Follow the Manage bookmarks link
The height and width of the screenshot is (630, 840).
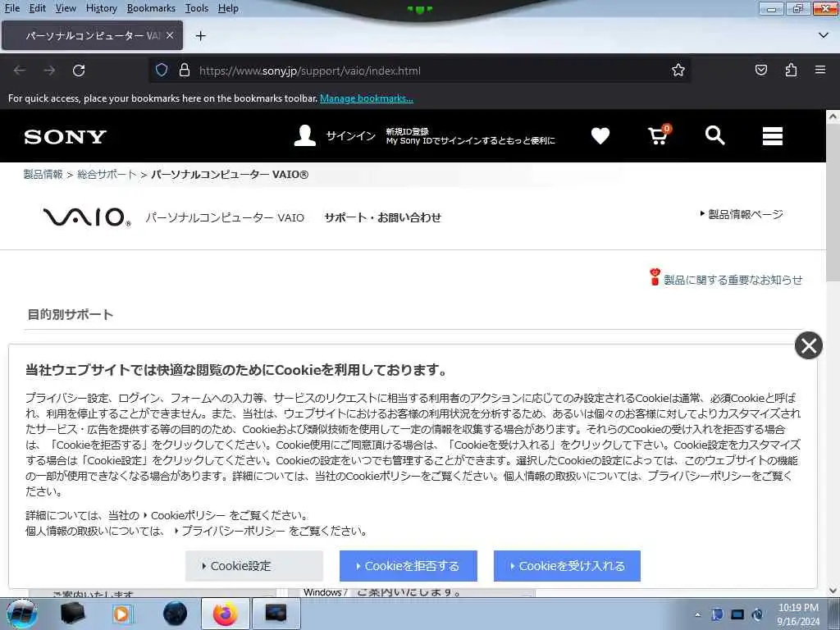coord(367,98)
